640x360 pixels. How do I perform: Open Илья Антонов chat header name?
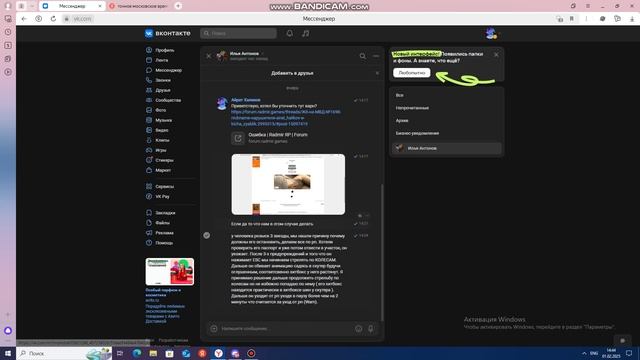coord(244,53)
